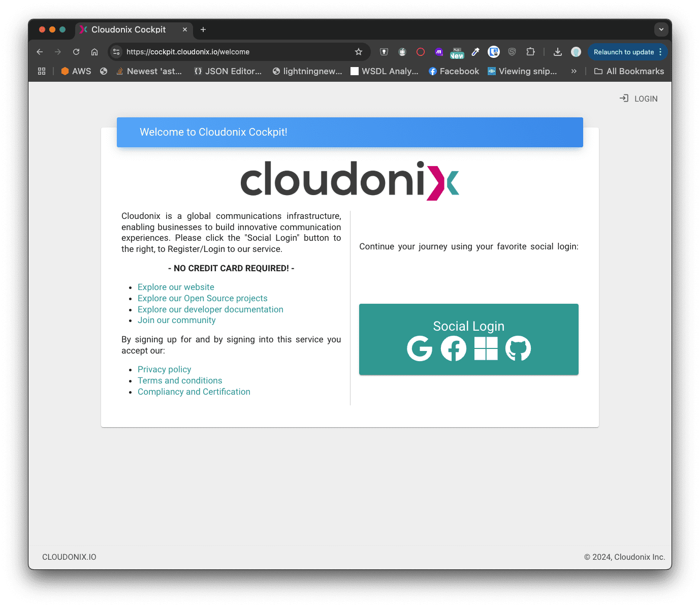Image resolution: width=700 pixels, height=607 pixels.
Task: Select Google social login icon
Action: coord(420,348)
